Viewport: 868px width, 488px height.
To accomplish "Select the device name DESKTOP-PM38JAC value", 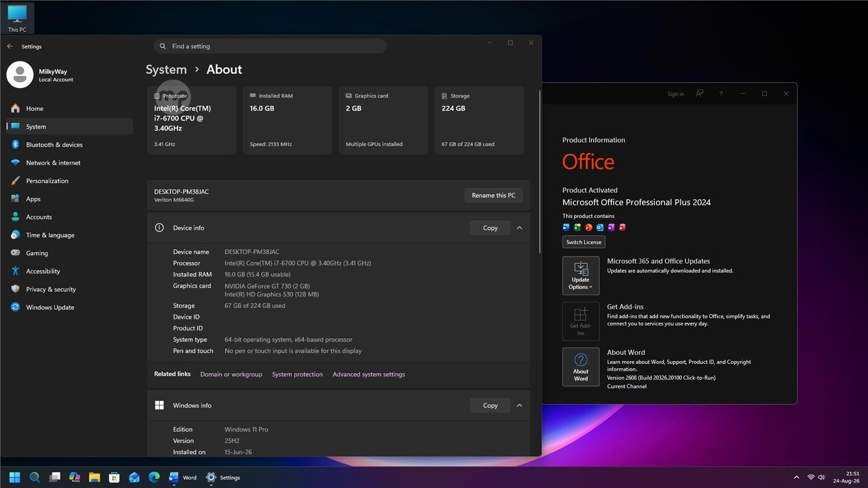I will point(252,252).
